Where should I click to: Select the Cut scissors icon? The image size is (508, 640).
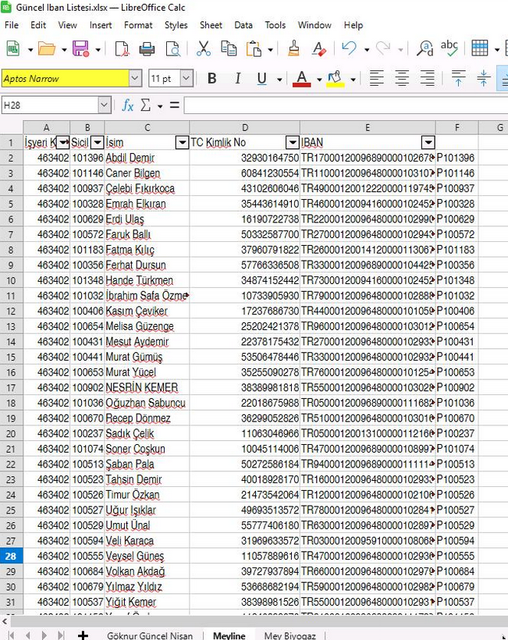[x=203, y=49]
